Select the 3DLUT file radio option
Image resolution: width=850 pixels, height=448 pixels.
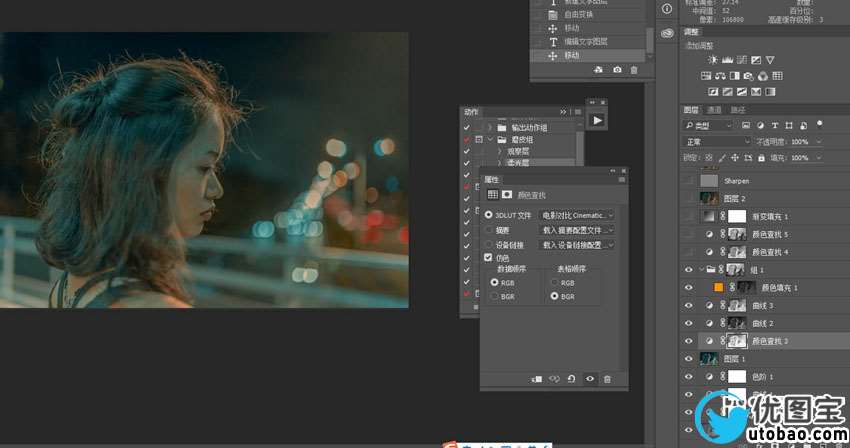488,215
